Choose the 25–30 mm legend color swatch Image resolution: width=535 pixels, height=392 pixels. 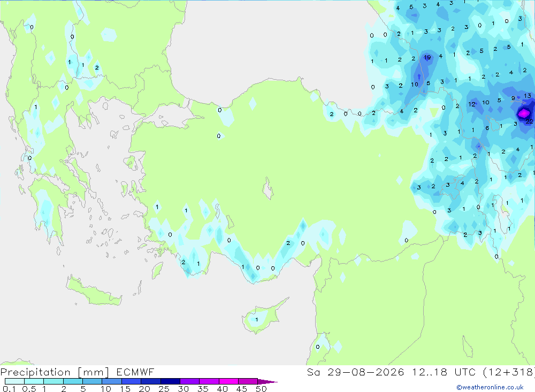pyautogui.click(x=170, y=381)
